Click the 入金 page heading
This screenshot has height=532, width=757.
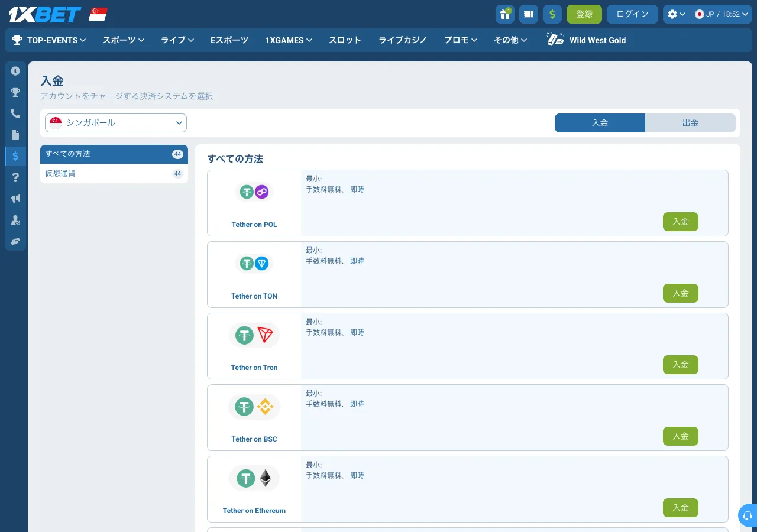pos(52,80)
